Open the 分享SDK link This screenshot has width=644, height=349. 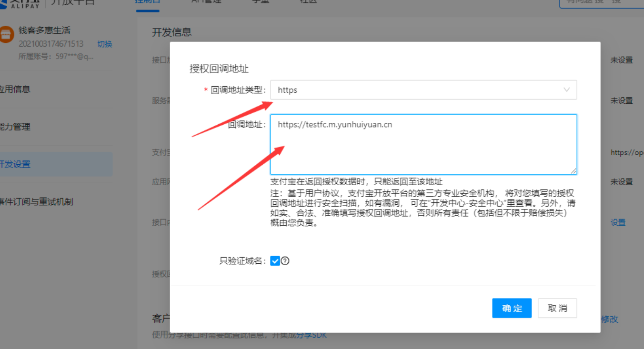click(312, 335)
